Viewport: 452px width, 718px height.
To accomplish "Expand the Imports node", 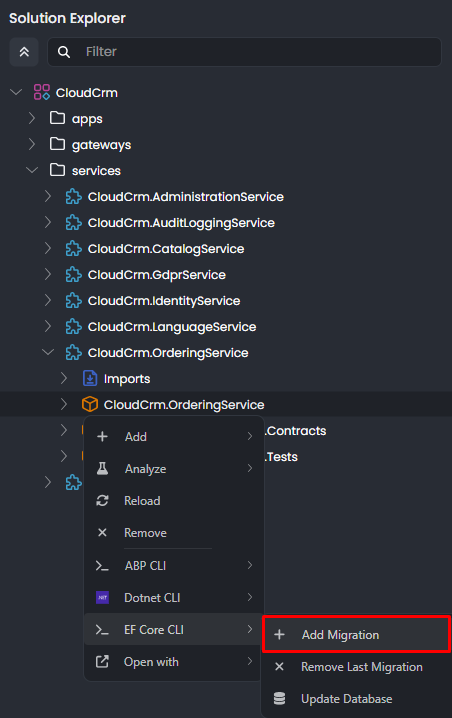I will [64, 379].
